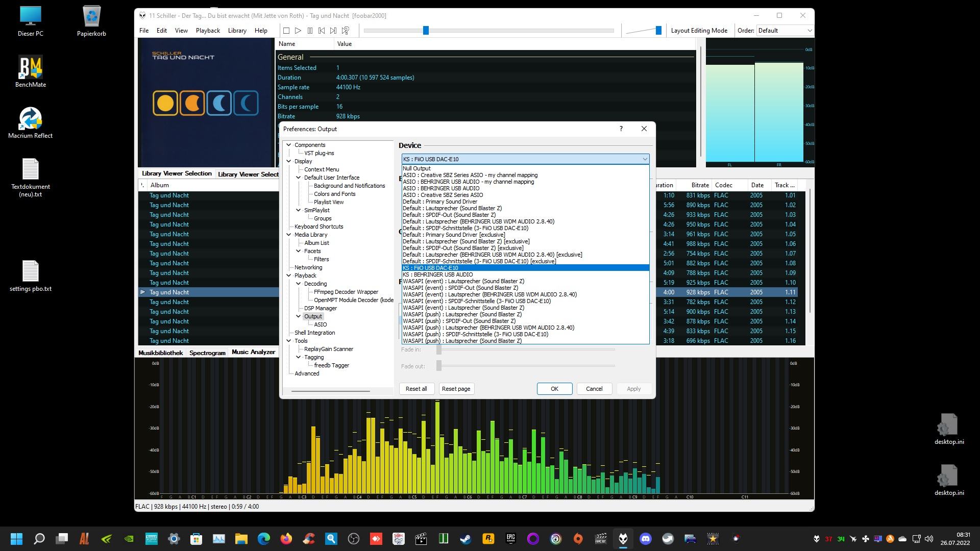Open the Order dropdown set to Default

(785, 31)
